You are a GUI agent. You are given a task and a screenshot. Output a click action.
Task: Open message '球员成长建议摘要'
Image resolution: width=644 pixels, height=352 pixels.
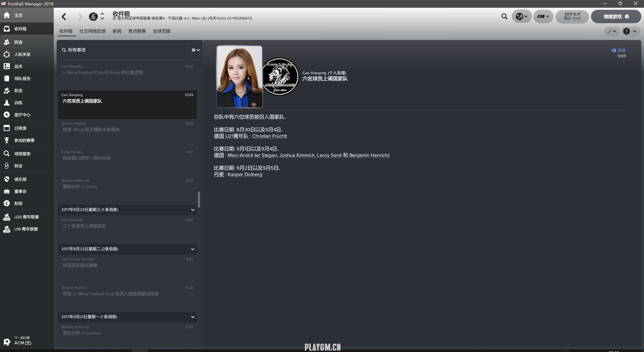127,269
